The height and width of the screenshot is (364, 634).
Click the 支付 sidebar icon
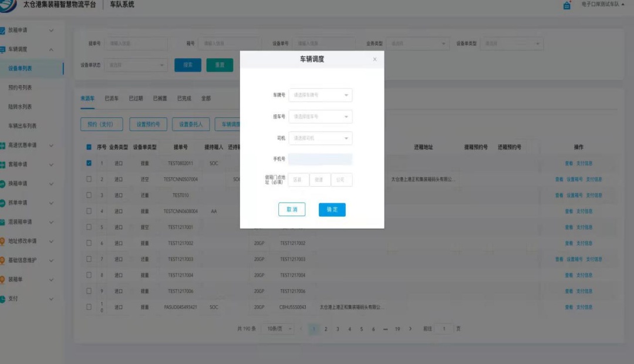pos(2,299)
